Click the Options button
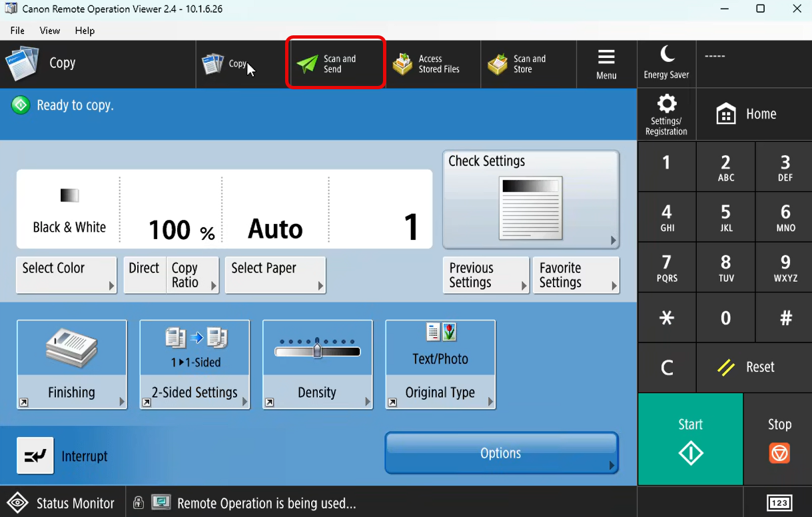The height and width of the screenshot is (517, 812). point(501,453)
